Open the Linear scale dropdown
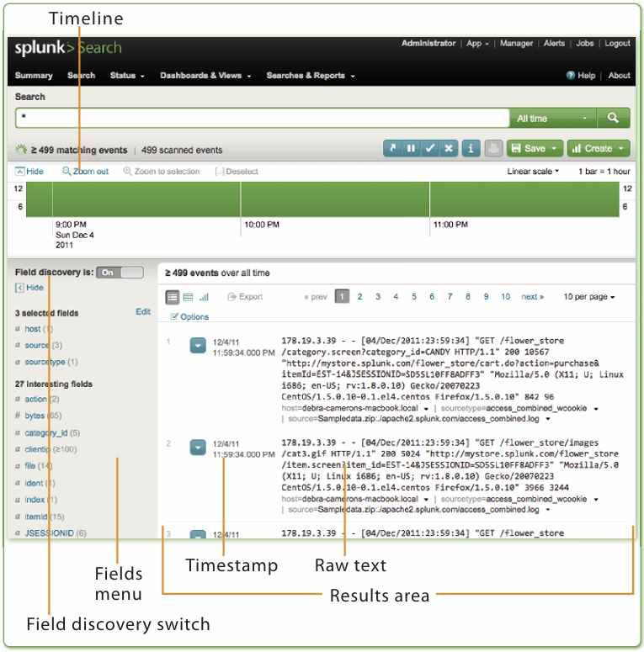The width and height of the screenshot is (644, 652). click(534, 172)
